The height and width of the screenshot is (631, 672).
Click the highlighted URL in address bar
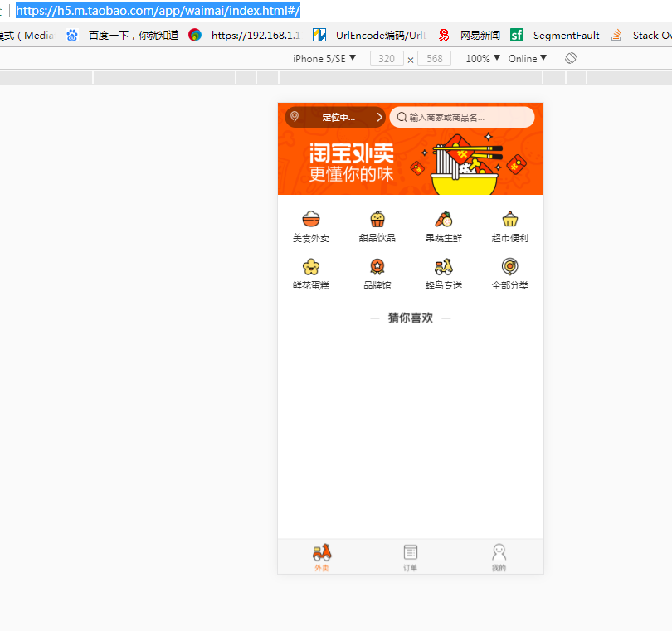tap(158, 10)
